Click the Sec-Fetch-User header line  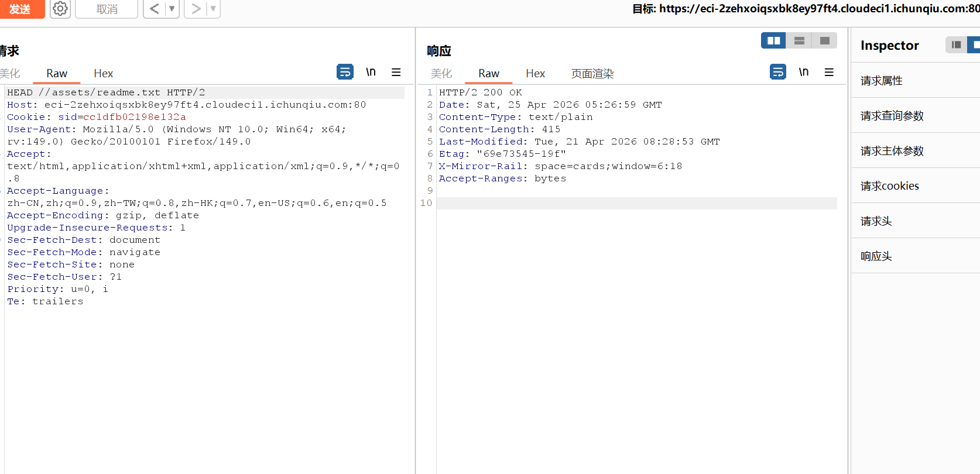pos(64,277)
